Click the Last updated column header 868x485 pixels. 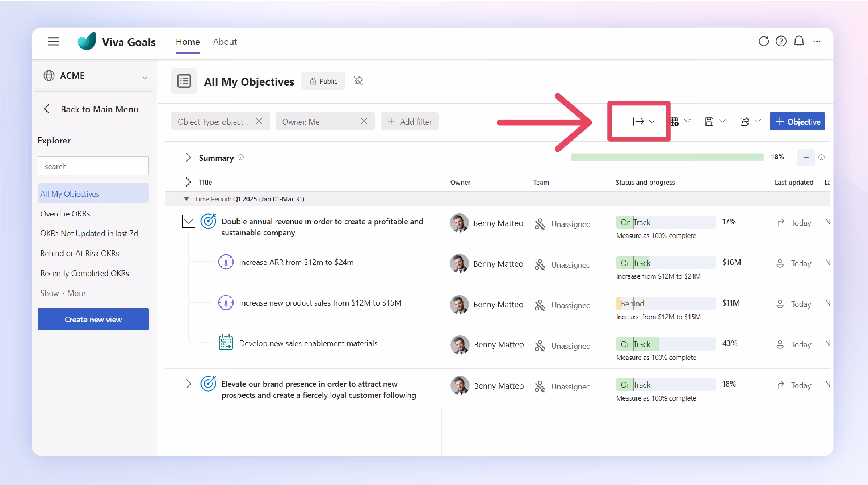tap(794, 182)
